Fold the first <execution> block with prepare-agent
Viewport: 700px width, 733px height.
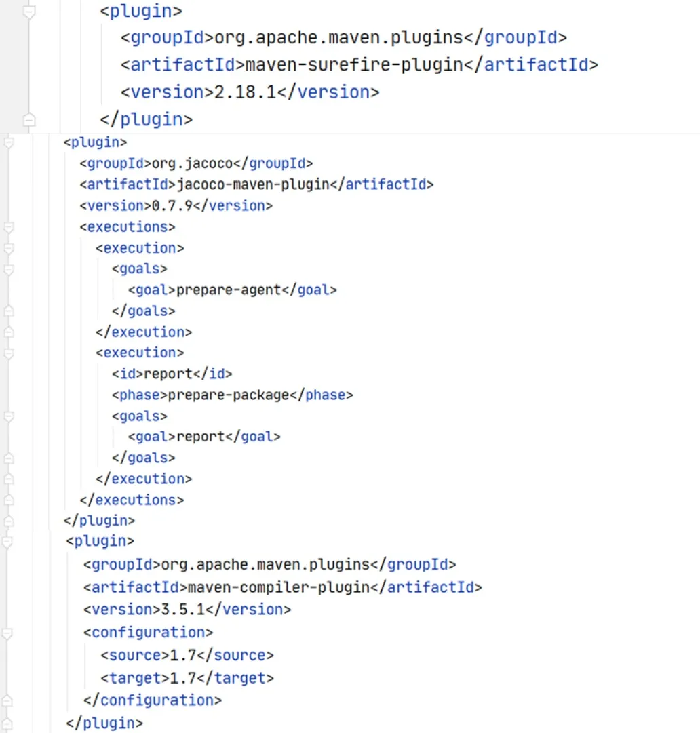coord(8,248)
